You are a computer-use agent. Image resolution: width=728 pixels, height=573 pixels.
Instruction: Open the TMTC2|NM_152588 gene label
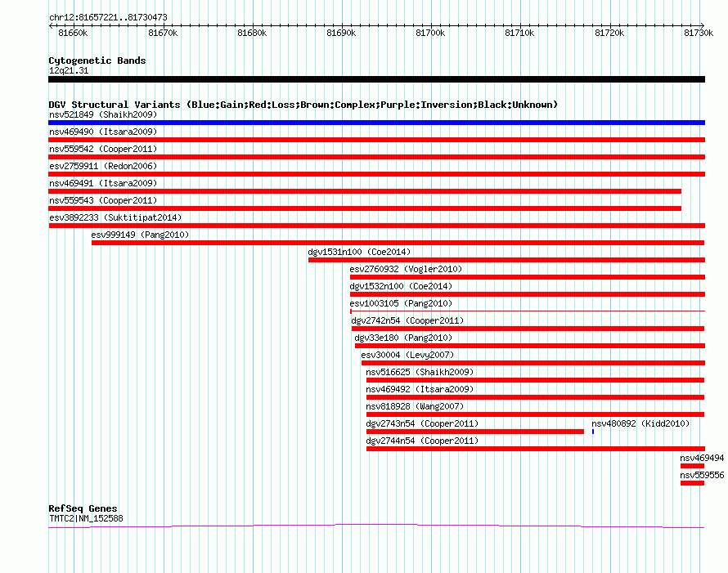pos(87,519)
